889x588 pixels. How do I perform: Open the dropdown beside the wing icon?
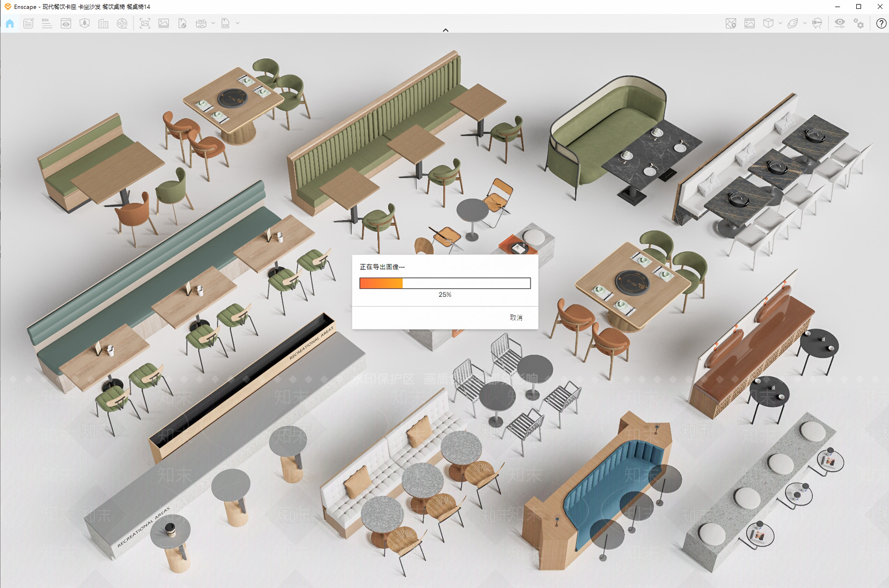(805, 23)
